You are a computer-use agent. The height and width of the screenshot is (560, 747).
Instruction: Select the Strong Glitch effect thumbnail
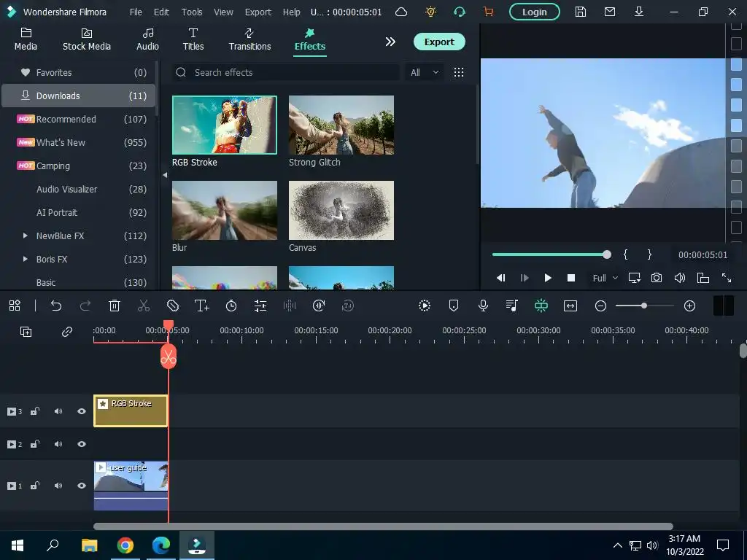(341, 125)
